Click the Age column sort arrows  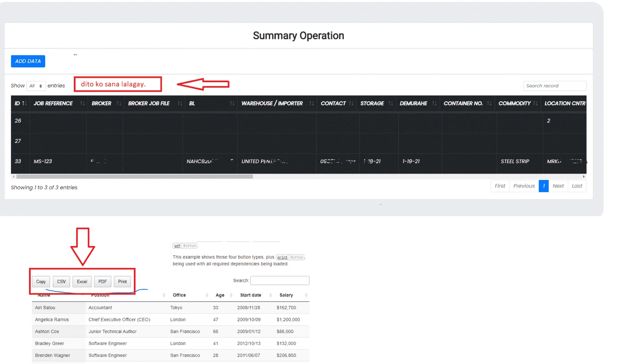pos(231,295)
